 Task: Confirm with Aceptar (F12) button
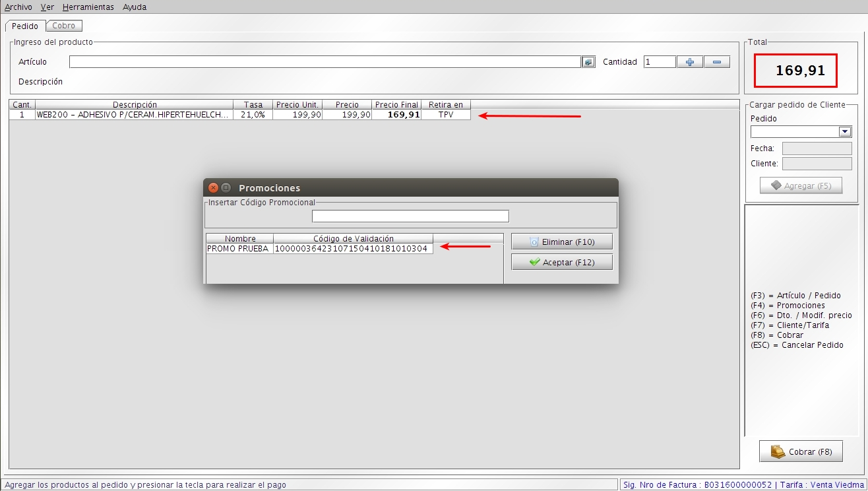(562, 262)
